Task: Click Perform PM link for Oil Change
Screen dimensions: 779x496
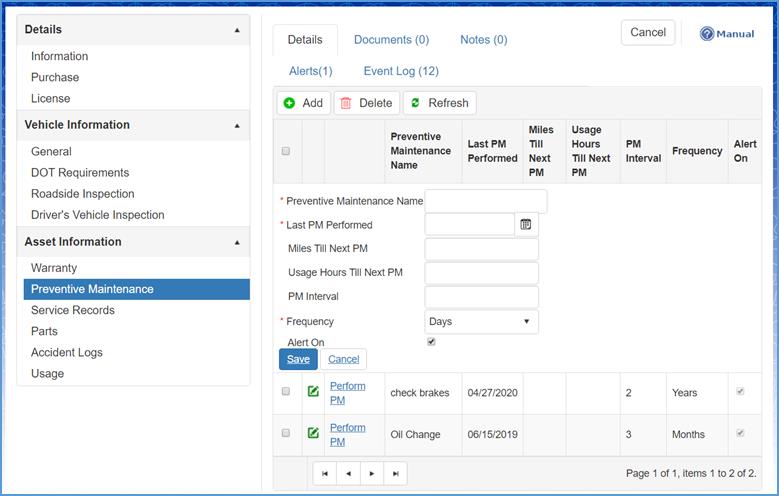Action: click(x=347, y=434)
